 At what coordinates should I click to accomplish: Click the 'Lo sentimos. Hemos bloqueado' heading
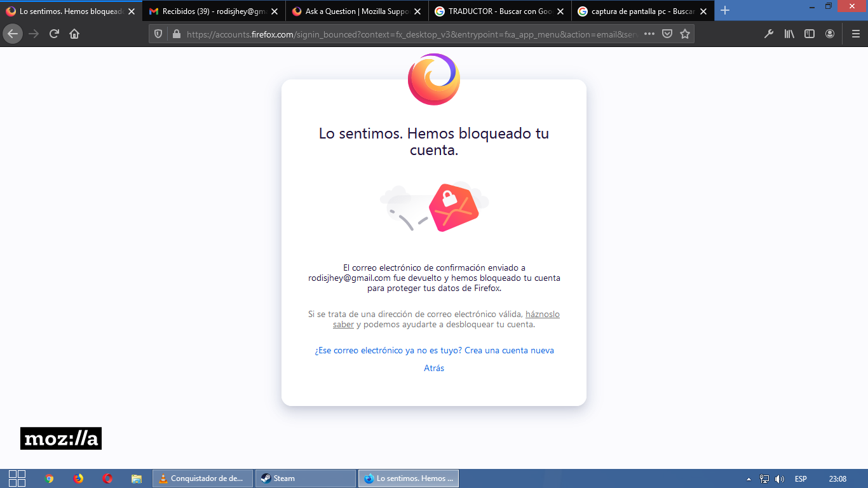tap(434, 142)
